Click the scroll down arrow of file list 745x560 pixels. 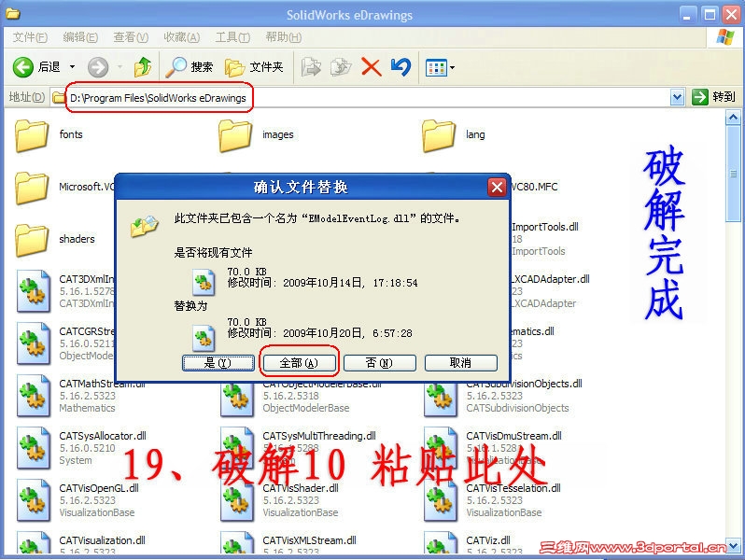click(x=733, y=546)
